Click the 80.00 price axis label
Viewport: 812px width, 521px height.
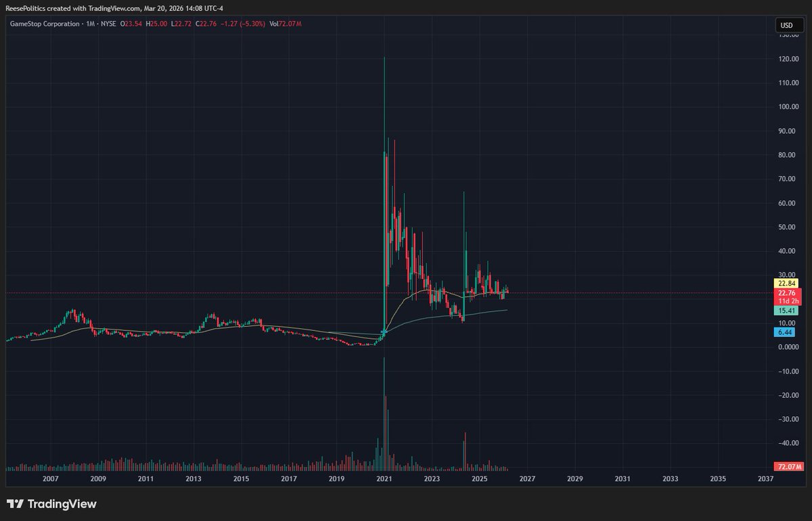[786, 155]
